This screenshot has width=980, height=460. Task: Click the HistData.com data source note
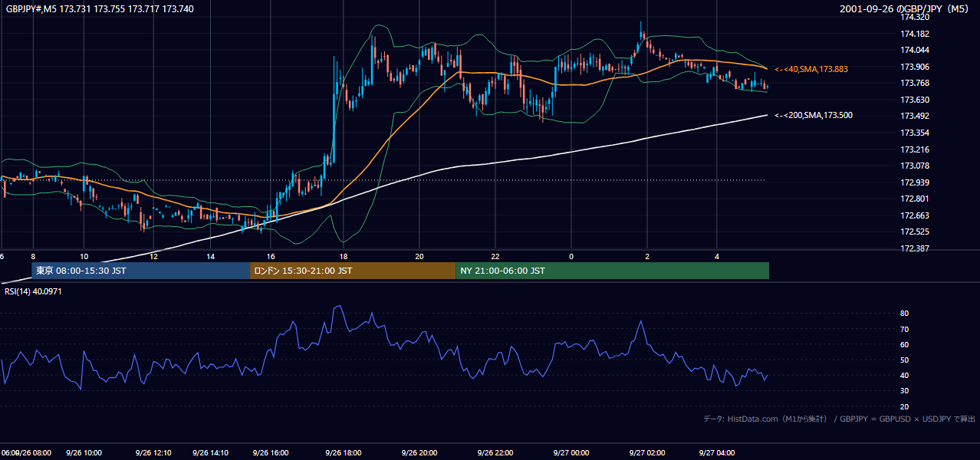tap(839, 419)
